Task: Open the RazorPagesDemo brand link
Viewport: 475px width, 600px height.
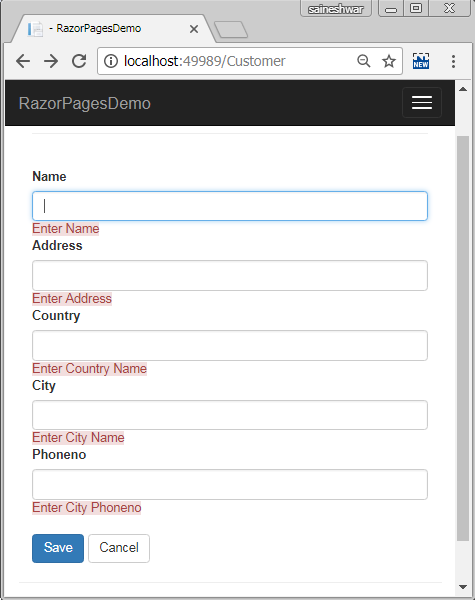Action: [85, 103]
